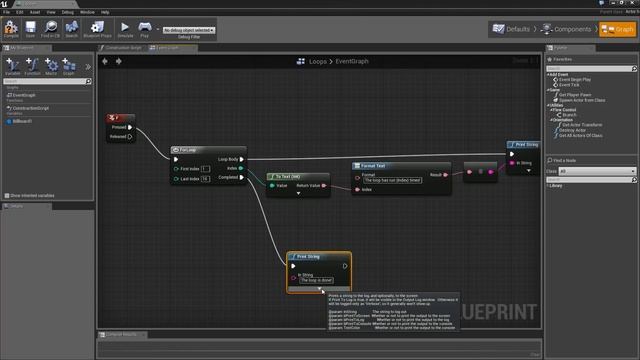Click Loops in the graph breadcrumb
This screenshot has height=360, width=640.
pyautogui.click(x=318, y=62)
